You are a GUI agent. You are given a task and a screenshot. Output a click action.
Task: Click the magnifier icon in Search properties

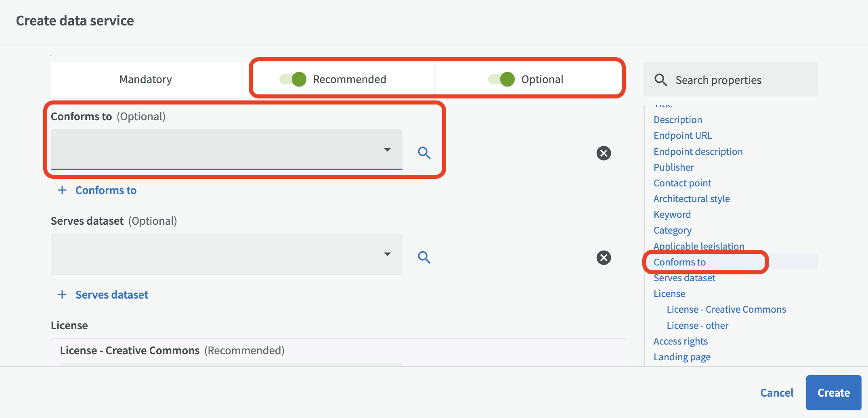pos(660,80)
